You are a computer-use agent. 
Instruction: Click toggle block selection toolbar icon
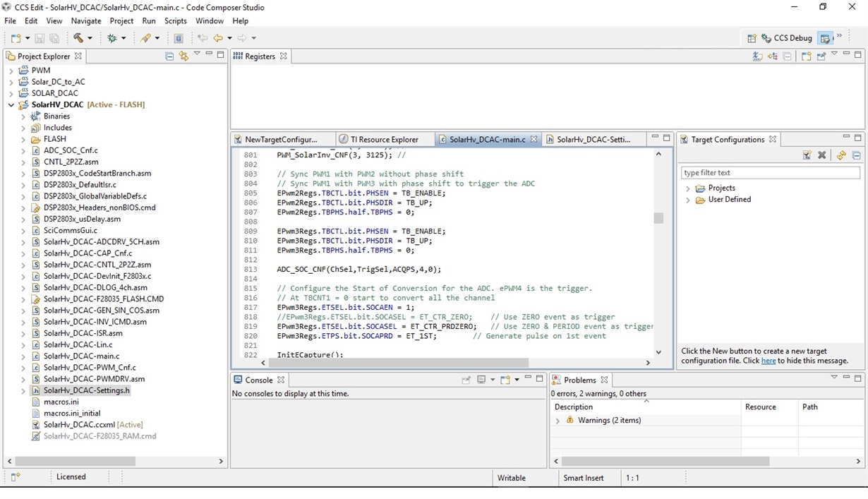point(179,38)
